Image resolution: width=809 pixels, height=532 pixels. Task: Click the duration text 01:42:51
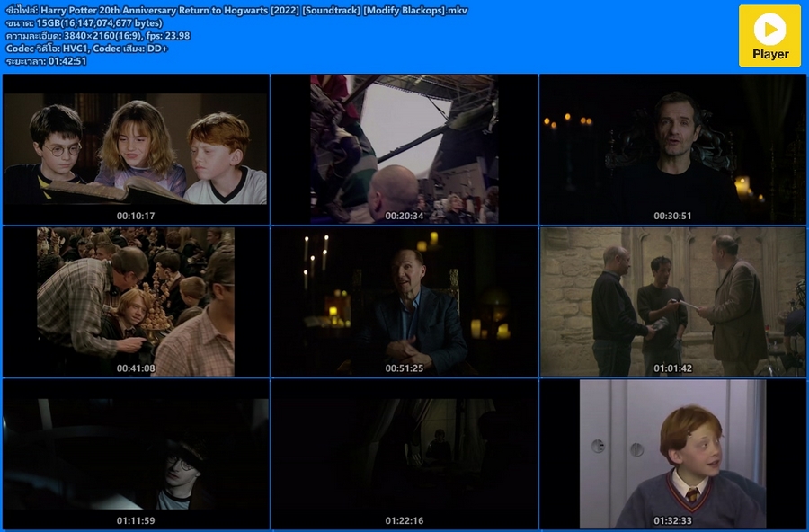pyautogui.click(x=67, y=61)
